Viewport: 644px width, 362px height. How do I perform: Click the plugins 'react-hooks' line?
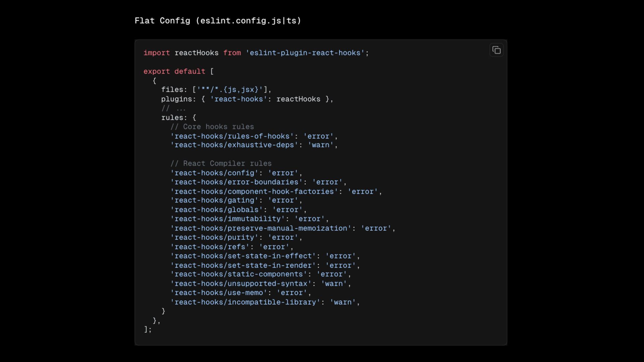click(x=247, y=99)
